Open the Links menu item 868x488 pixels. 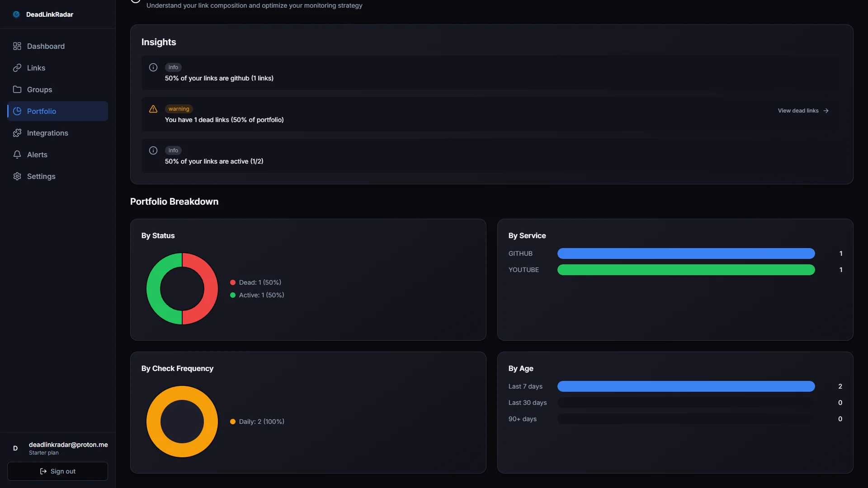[36, 68]
